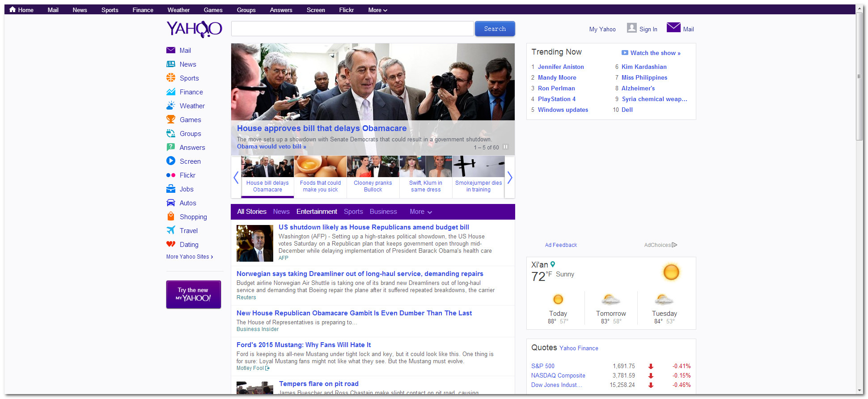Expand the More dropdown in the stories tab bar
This screenshot has height=399, width=868.
(x=420, y=212)
